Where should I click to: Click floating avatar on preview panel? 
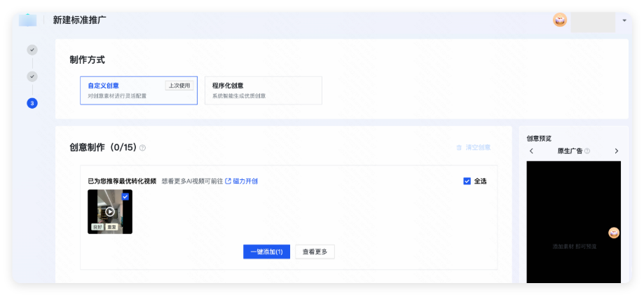pyautogui.click(x=614, y=233)
